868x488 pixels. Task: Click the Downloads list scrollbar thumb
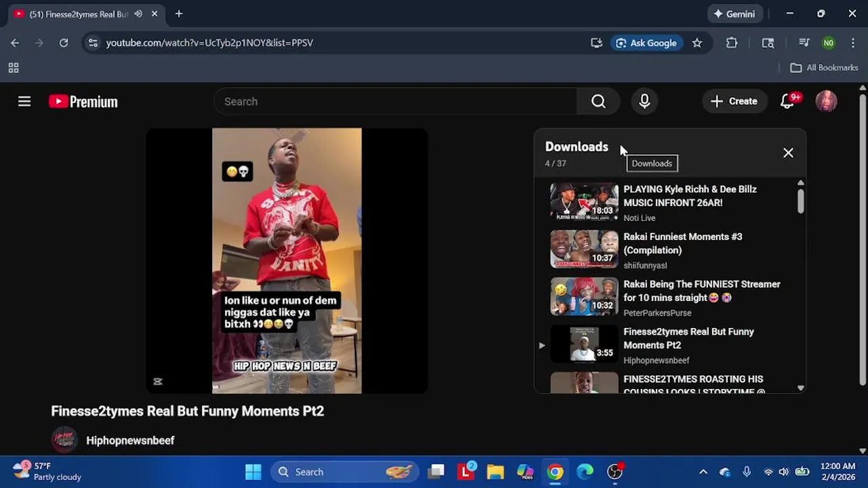(800, 201)
